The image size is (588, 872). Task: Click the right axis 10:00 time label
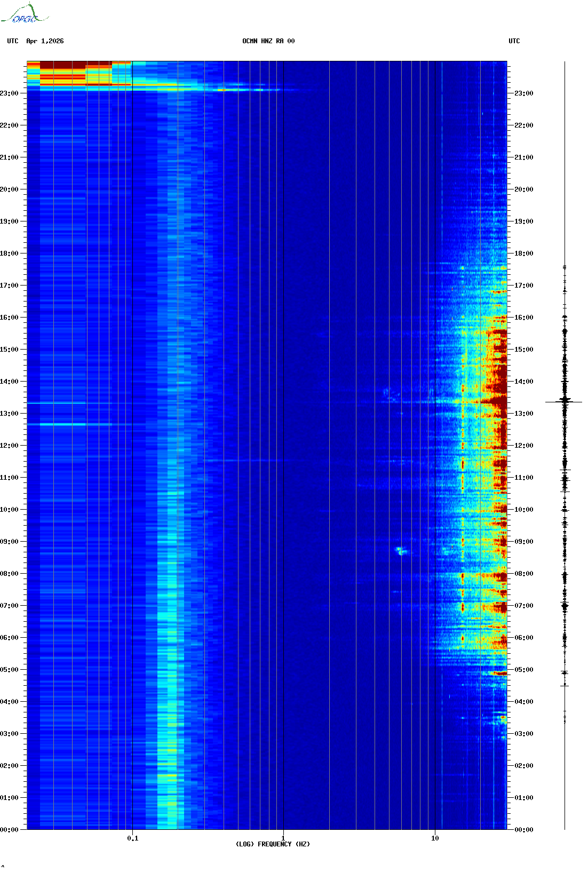click(x=524, y=510)
